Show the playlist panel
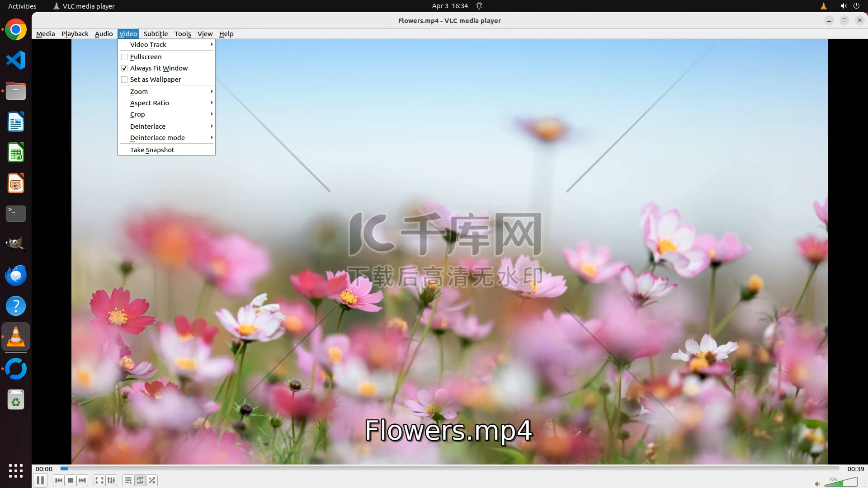This screenshot has height=488, width=868. click(x=128, y=480)
